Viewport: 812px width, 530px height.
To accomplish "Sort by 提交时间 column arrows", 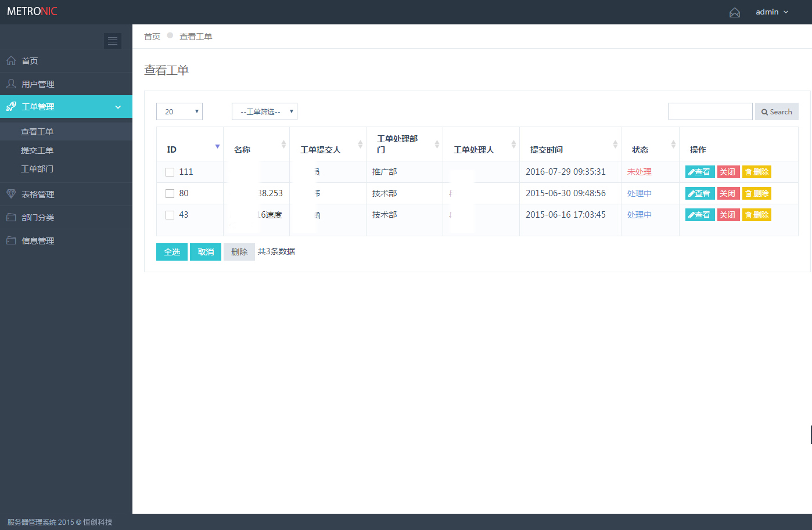I will click(615, 144).
